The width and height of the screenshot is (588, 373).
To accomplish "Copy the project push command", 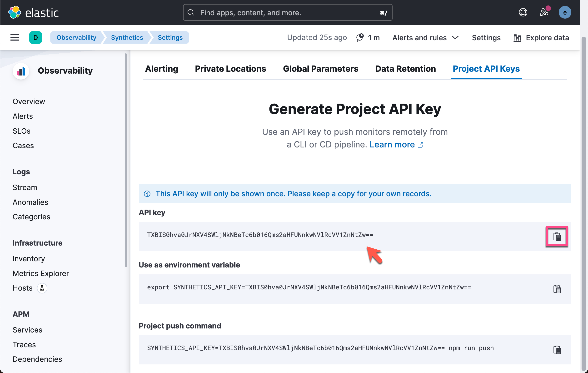I will (x=557, y=350).
